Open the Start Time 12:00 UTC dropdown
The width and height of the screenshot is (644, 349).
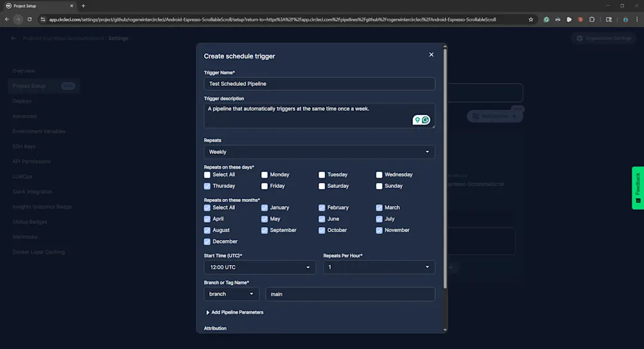259,268
